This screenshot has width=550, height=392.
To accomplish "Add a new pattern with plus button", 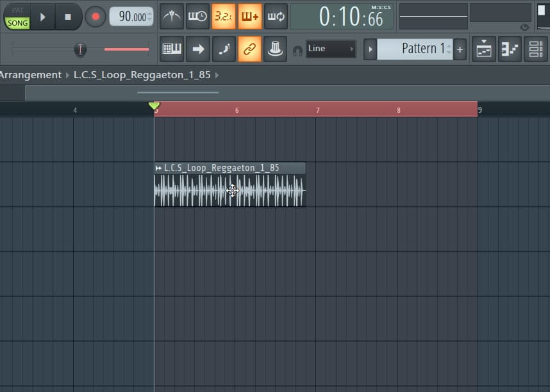I will click(460, 49).
